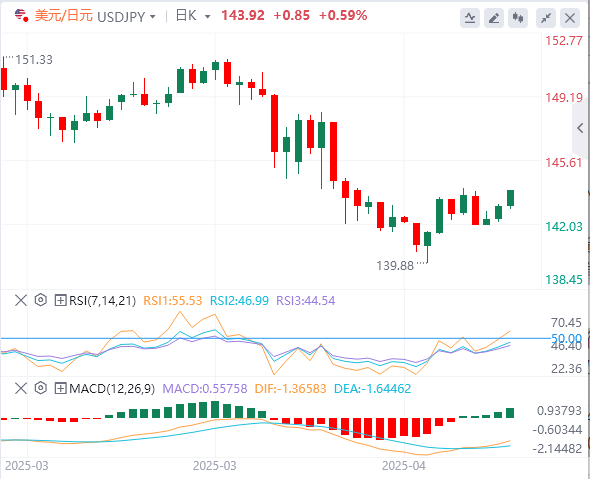The width and height of the screenshot is (590, 479).
Task: Click the 2025-04 date axis marker
Action: pyautogui.click(x=404, y=466)
